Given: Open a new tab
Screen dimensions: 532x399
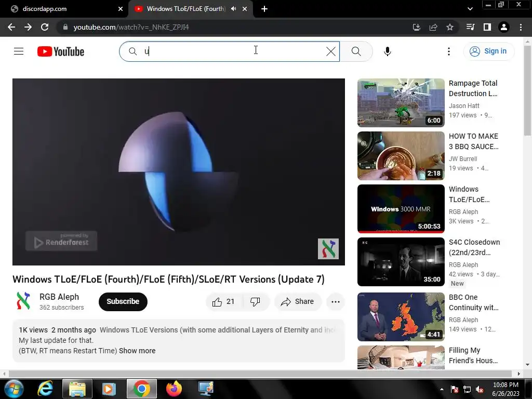Looking at the screenshot, I should pyautogui.click(x=264, y=9).
